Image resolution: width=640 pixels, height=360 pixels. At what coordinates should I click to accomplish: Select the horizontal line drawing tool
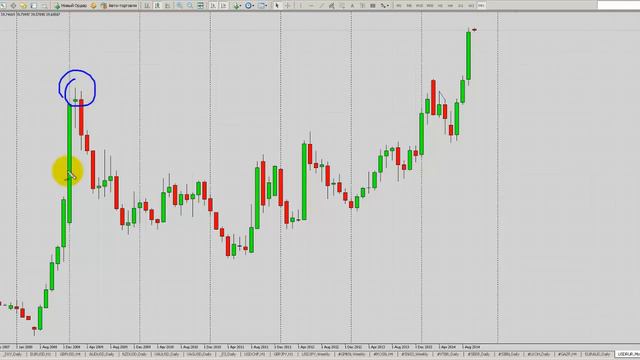311,6
